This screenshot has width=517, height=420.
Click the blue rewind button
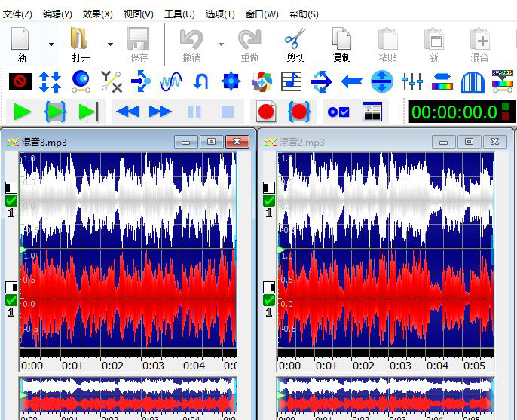pyautogui.click(x=127, y=112)
